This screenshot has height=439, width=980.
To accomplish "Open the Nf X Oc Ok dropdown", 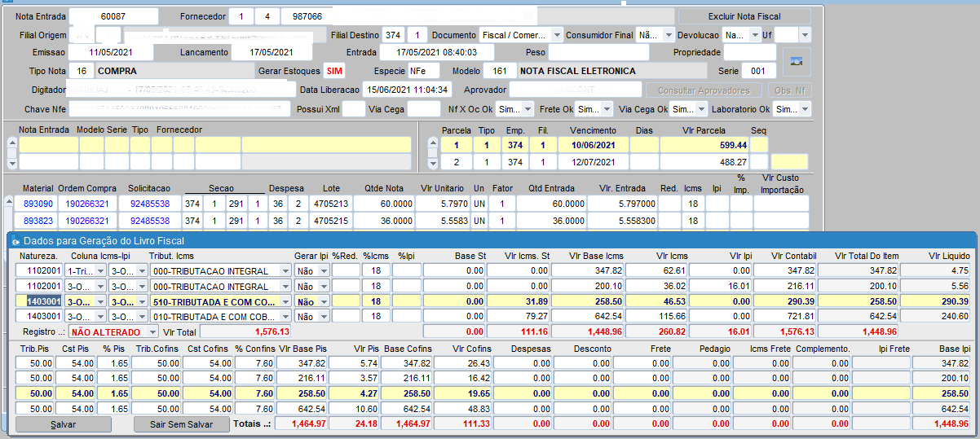I will click(x=528, y=109).
